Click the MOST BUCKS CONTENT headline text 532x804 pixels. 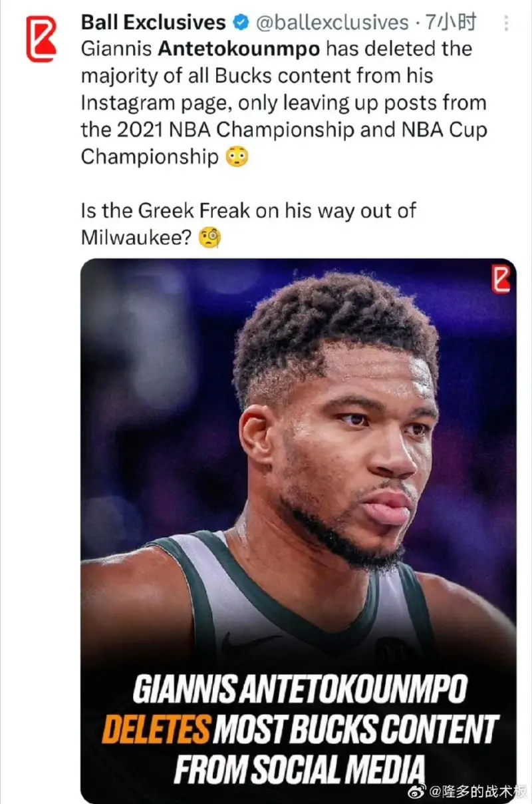[354, 730]
